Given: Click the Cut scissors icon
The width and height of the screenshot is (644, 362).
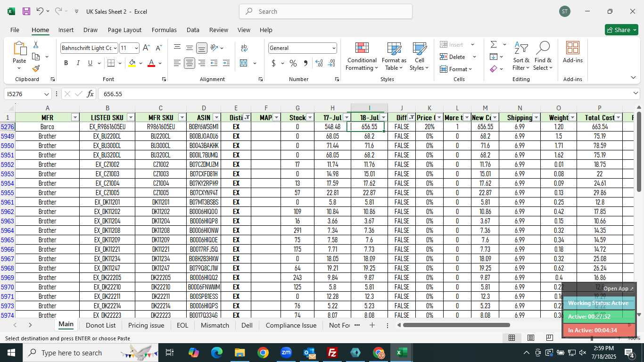Looking at the screenshot, I should click(x=35, y=44).
